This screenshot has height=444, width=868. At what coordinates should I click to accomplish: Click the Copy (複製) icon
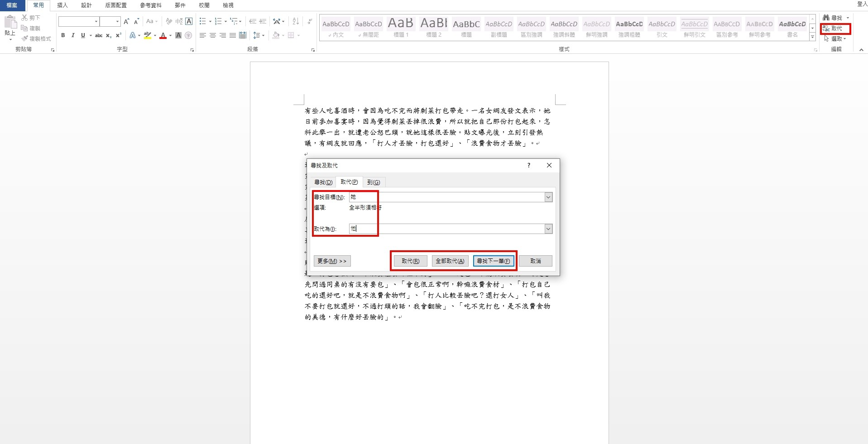point(24,28)
